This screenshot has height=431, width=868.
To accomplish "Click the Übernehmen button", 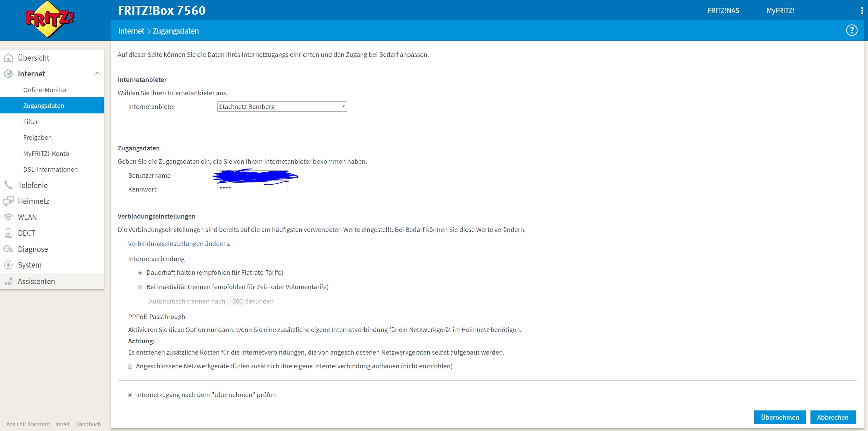I will [780, 417].
